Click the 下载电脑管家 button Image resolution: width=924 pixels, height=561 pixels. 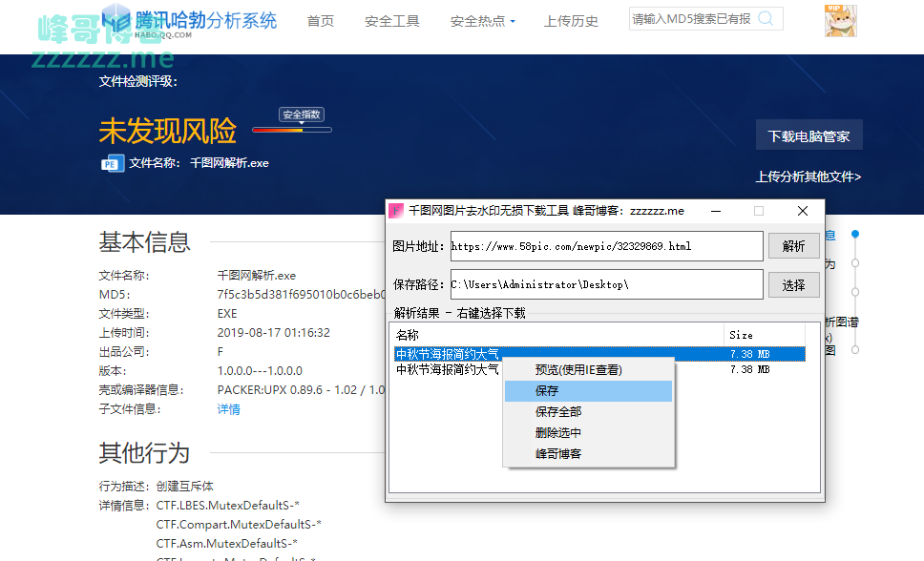[808, 136]
